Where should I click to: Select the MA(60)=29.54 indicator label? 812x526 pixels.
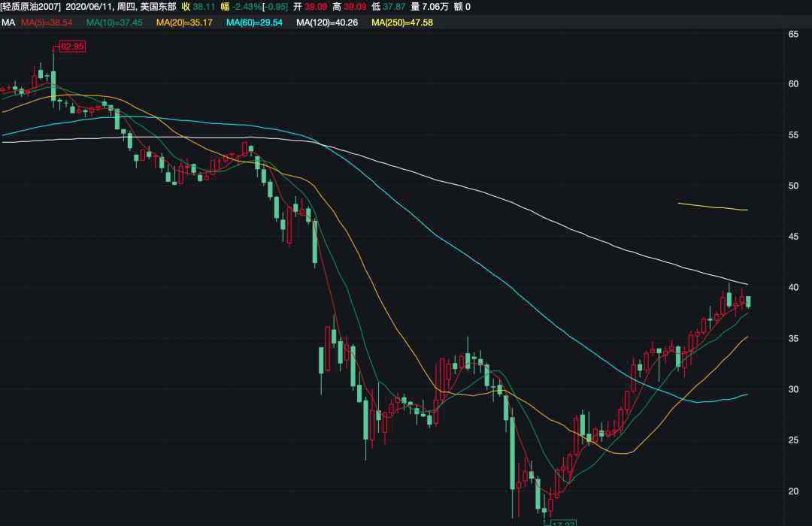coord(254,23)
